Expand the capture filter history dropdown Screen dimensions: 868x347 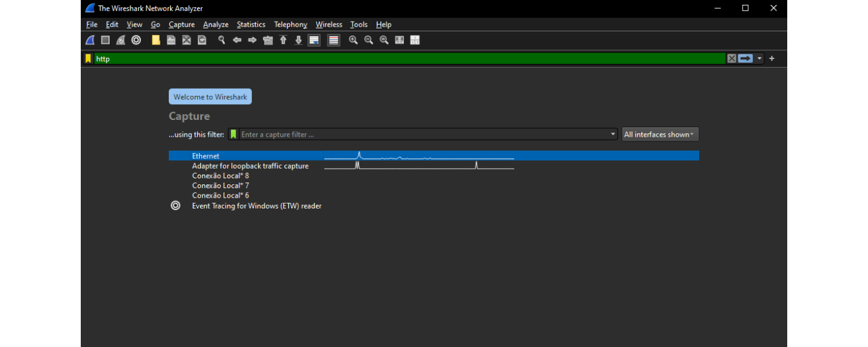[613, 134]
